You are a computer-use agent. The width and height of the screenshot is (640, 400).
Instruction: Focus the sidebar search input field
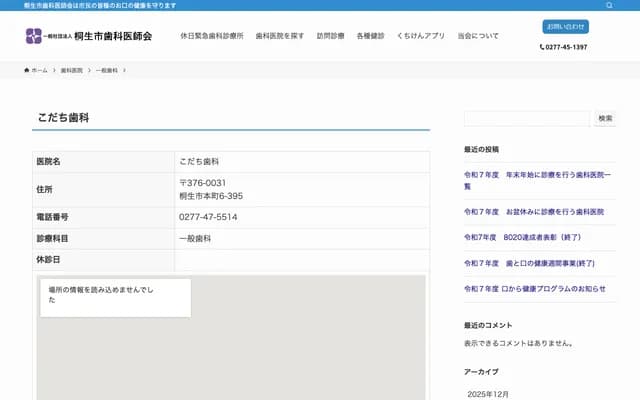(526, 118)
